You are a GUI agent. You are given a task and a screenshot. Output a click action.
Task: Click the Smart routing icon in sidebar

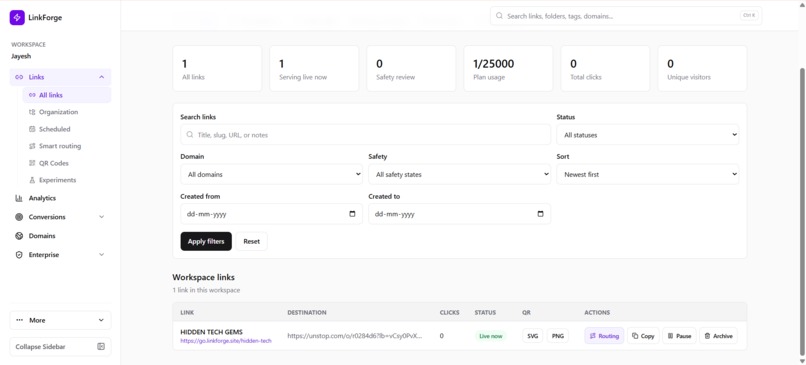point(32,146)
